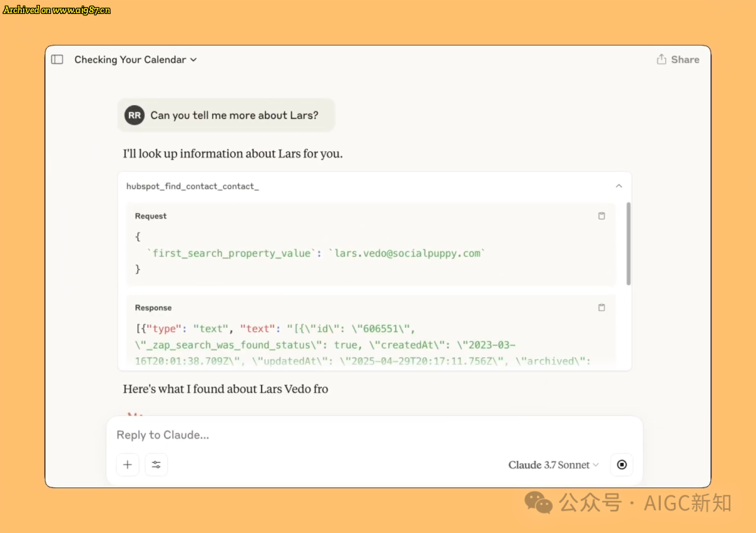This screenshot has height=533, width=756.
Task: Open the Claude 3.7 Sonnet model selector
Action: tap(554, 464)
